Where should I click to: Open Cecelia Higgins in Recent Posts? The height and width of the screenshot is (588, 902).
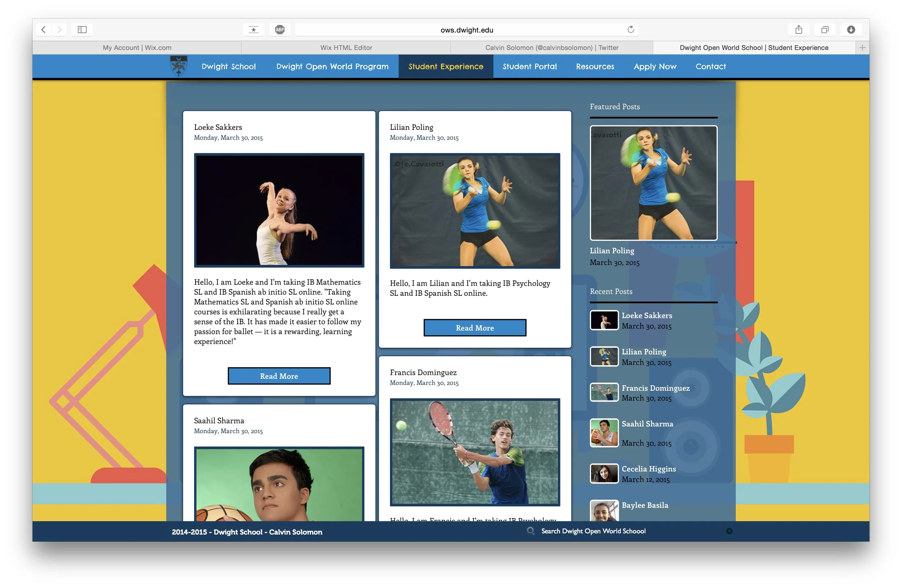point(648,469)
